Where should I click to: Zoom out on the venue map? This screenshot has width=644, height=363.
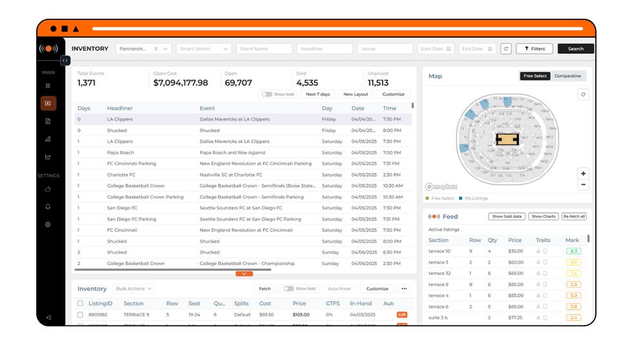pyautogui.click(x=583, y=184)
